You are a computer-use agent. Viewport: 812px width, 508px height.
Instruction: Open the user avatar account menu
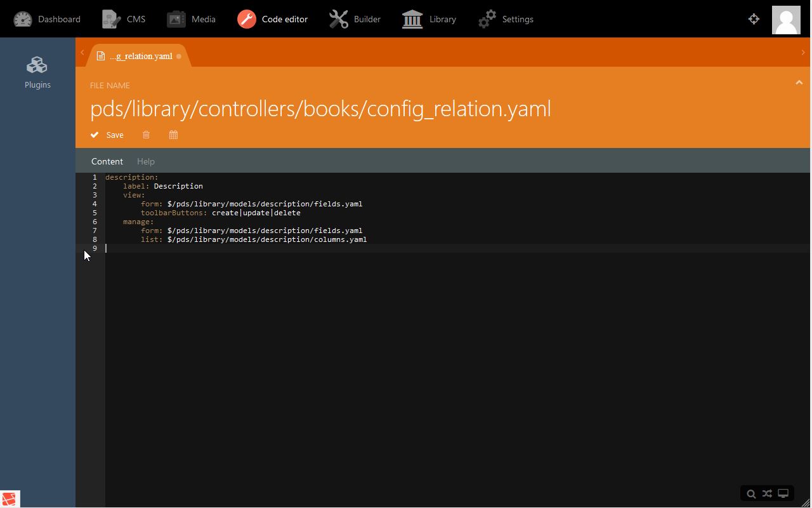tap(786, 19)
